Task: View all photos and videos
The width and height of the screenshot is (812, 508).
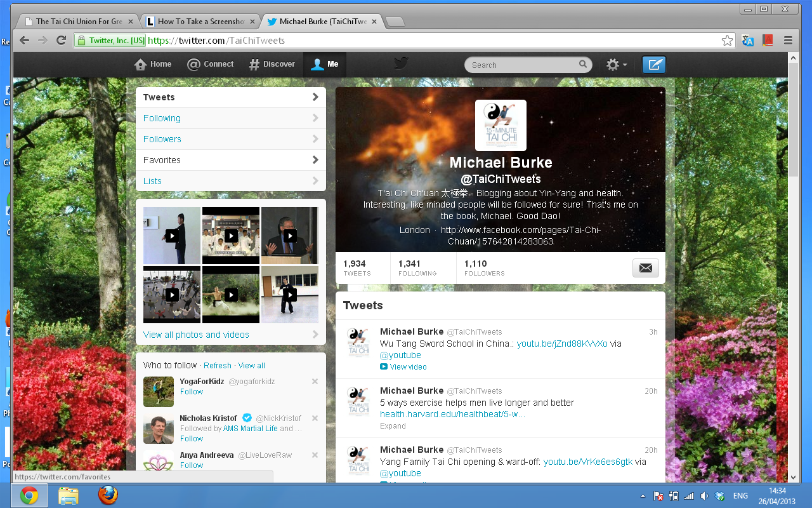Action: tap(196, 335)
